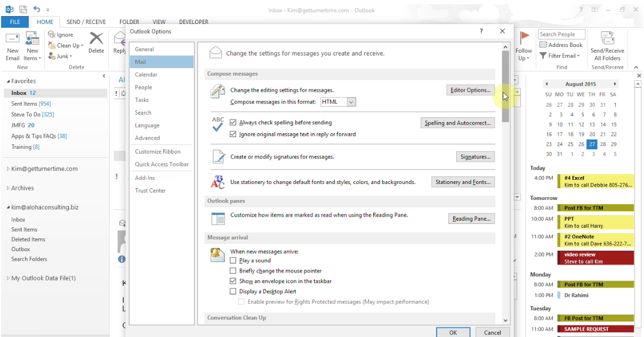Close the Outlook Options dialog with X
This screenshot has height=337, width=644.
coord(502,31)
